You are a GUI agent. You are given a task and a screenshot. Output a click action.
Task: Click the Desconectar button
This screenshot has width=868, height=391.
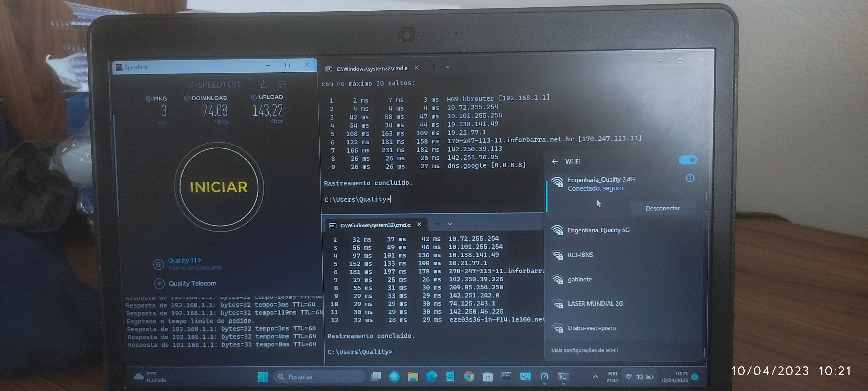pos(663,208)
